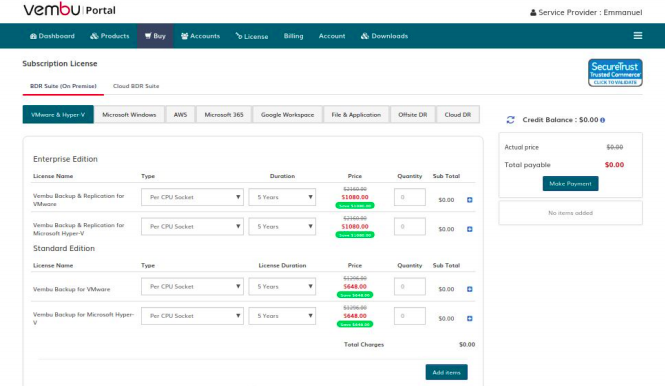Open the Type dropdown for Vembu Backup for Microsoft Hyper-V
This screenshot has height=386, width=665.
pyautogui.click(x=193, y=316)
